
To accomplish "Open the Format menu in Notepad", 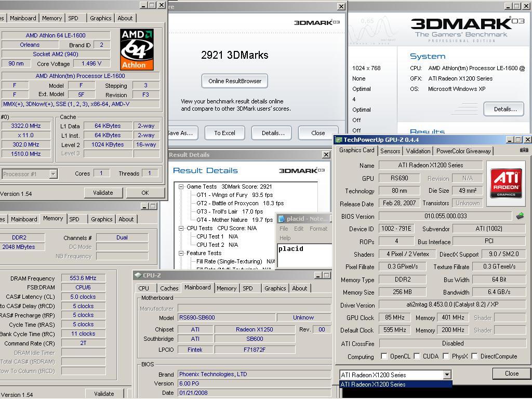I will 318,229.
